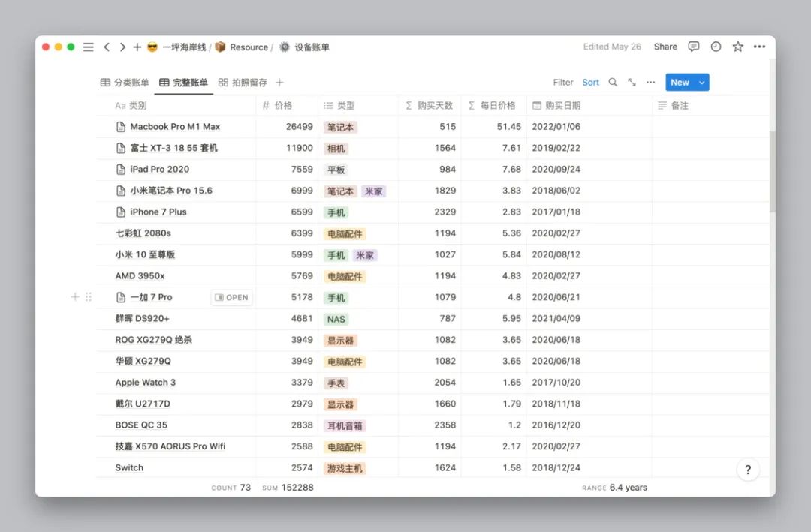Image resolution: width=811 pixels, height=532 pixels.
Task: Add a new view with plus icon
Action: point(280,83)
